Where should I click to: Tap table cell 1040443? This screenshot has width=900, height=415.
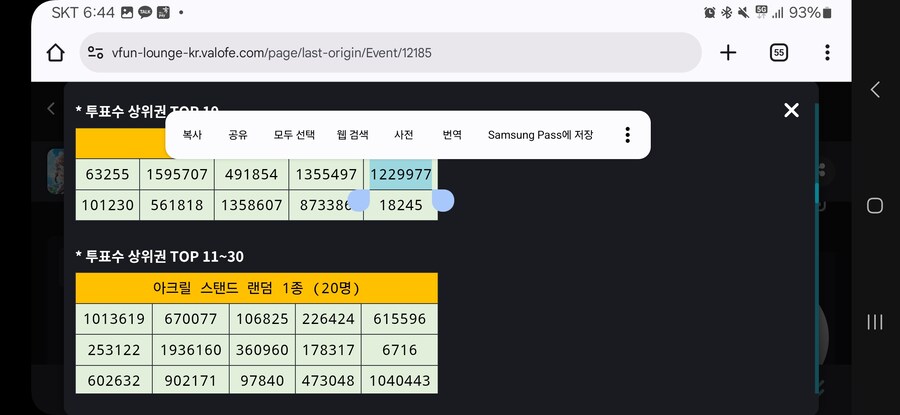(399, 380)
